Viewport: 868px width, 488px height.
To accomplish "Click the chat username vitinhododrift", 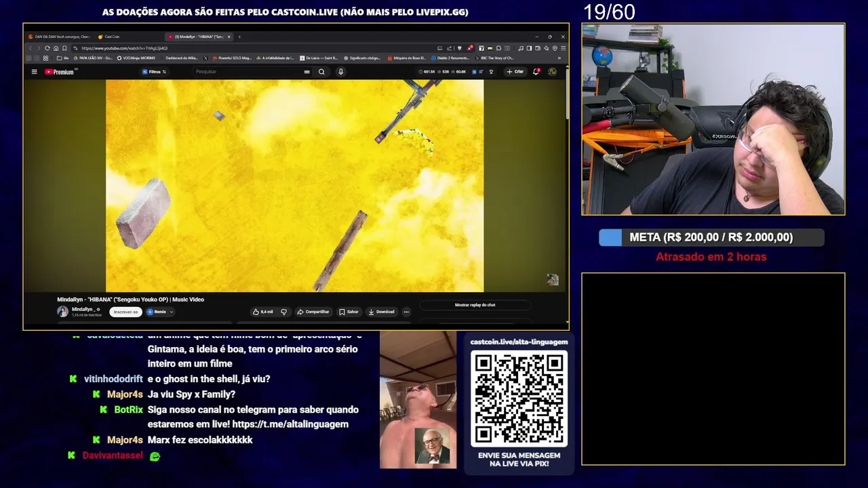I will point(113,379).
